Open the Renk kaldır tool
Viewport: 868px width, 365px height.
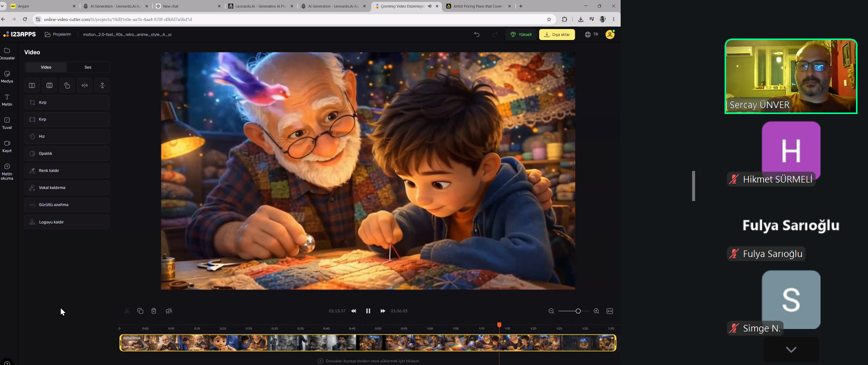(x=67, y=170)
